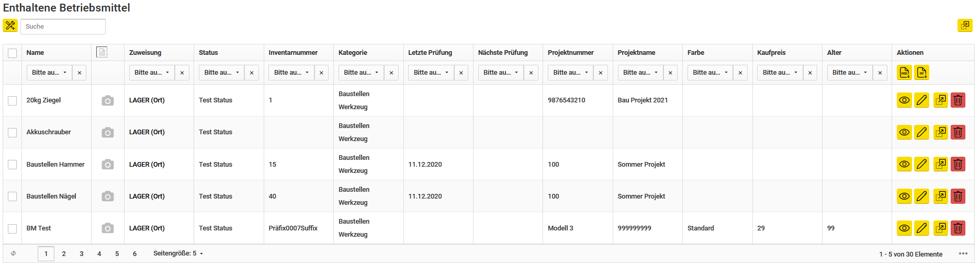Clear the Status filter

click(x=252, y=73)
